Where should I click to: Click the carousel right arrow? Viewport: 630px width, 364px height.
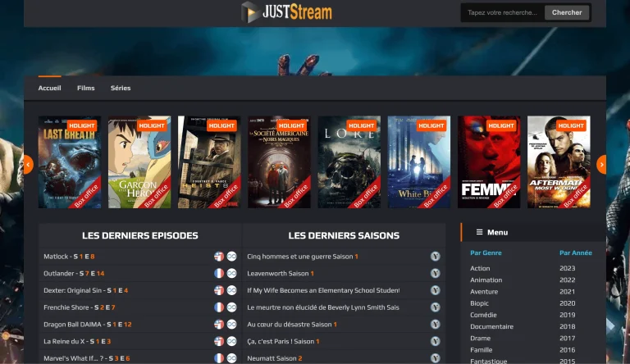click(x=601, y=165)
